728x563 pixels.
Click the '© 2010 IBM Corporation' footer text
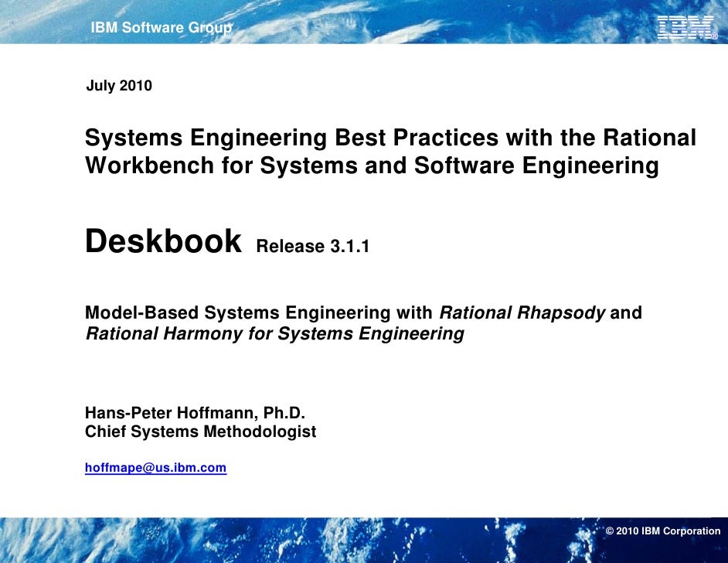663,531
